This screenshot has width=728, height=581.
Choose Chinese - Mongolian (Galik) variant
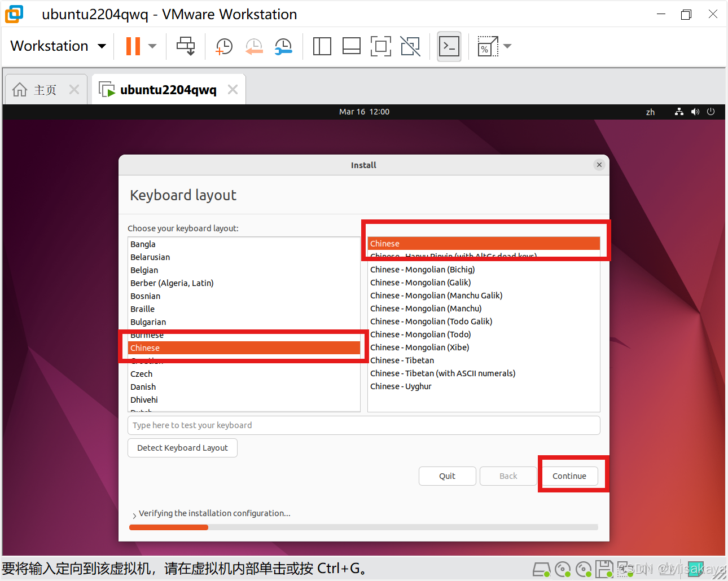[x=484, y=283]
